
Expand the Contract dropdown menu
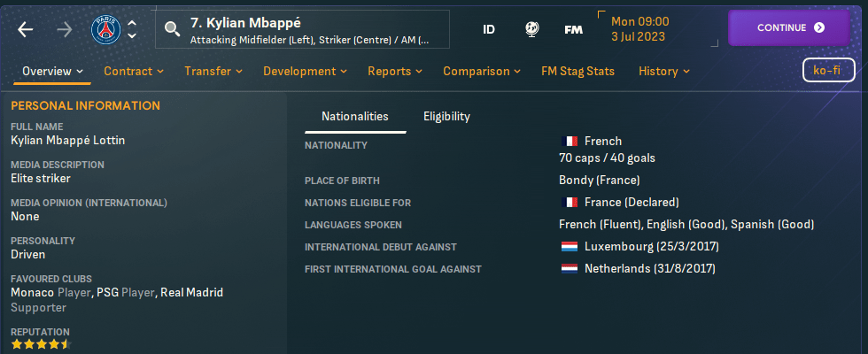pyautogui.click(x=134, y=71)
